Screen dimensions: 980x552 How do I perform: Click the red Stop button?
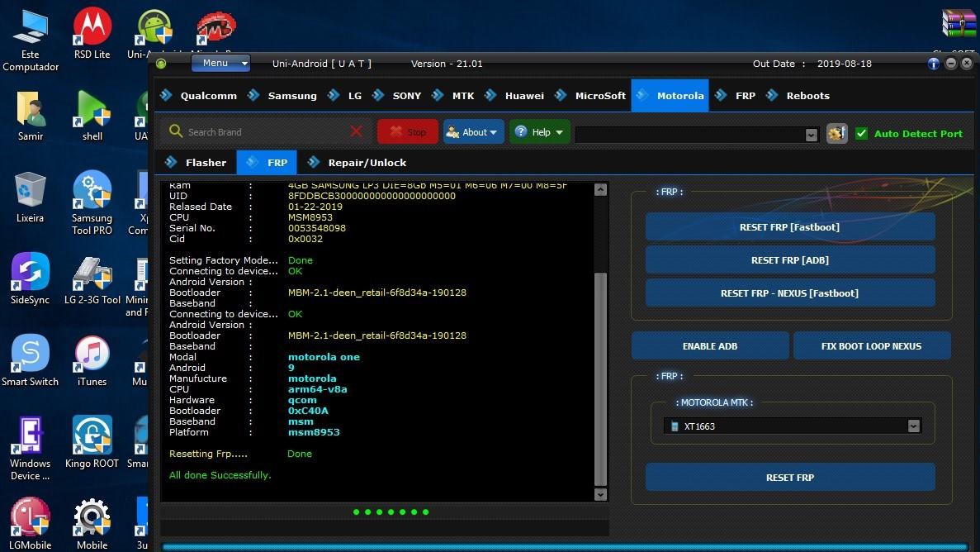point(408,132)
